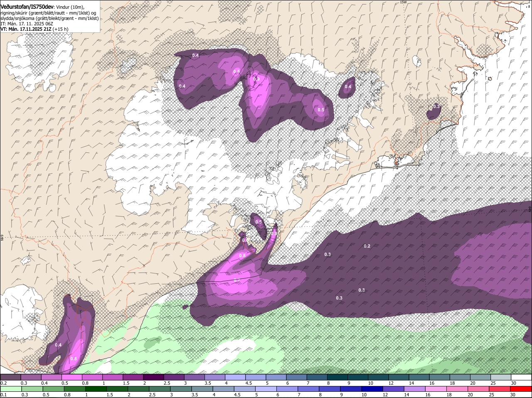Pick the 20 swatch in the snow legend

[481, 377]
